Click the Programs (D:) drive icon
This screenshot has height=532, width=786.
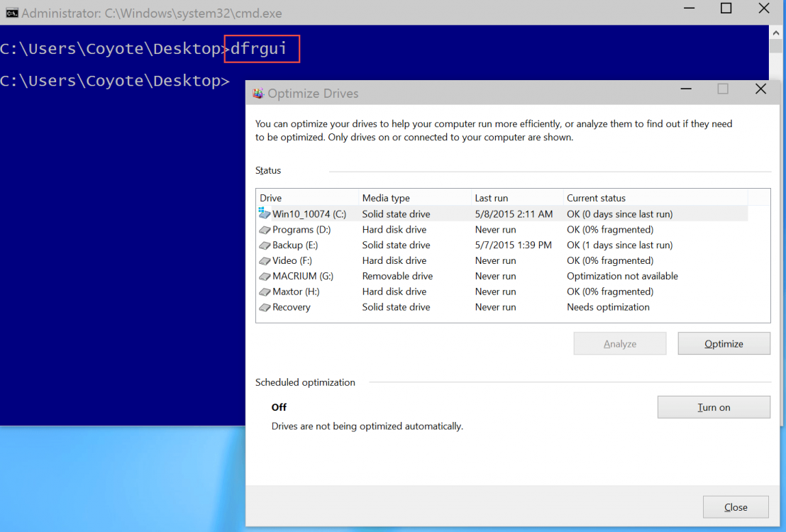click(x=265, y=230)
